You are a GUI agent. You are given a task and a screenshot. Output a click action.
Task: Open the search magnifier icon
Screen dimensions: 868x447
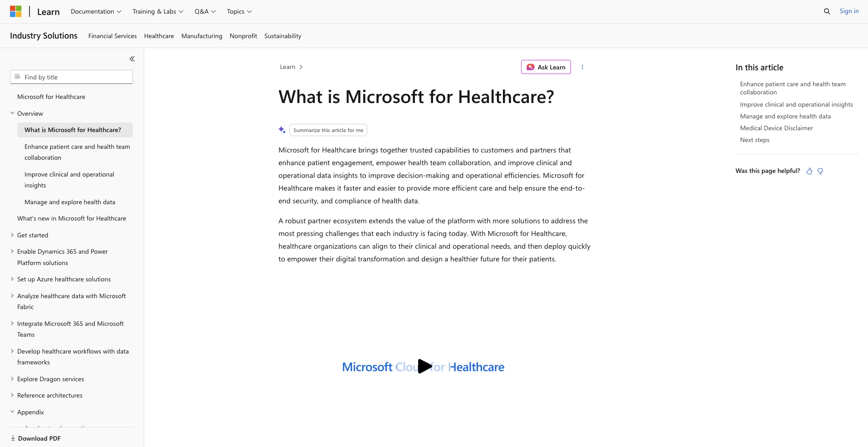(827, 11)
